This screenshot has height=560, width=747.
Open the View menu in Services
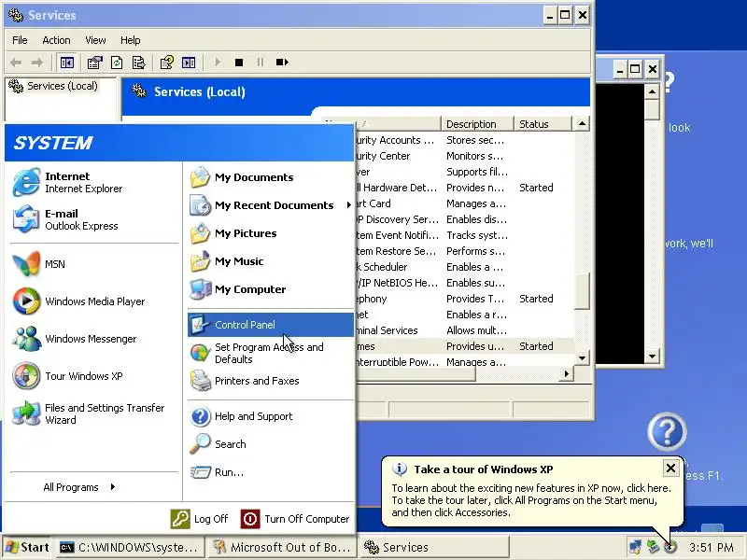click(95, 40)
